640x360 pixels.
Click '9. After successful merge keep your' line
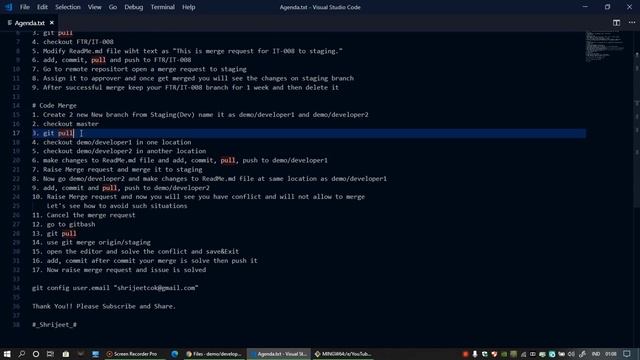185,87
